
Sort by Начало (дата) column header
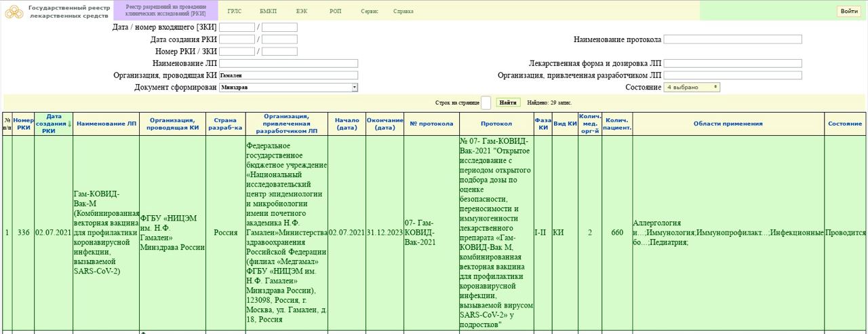347,124
